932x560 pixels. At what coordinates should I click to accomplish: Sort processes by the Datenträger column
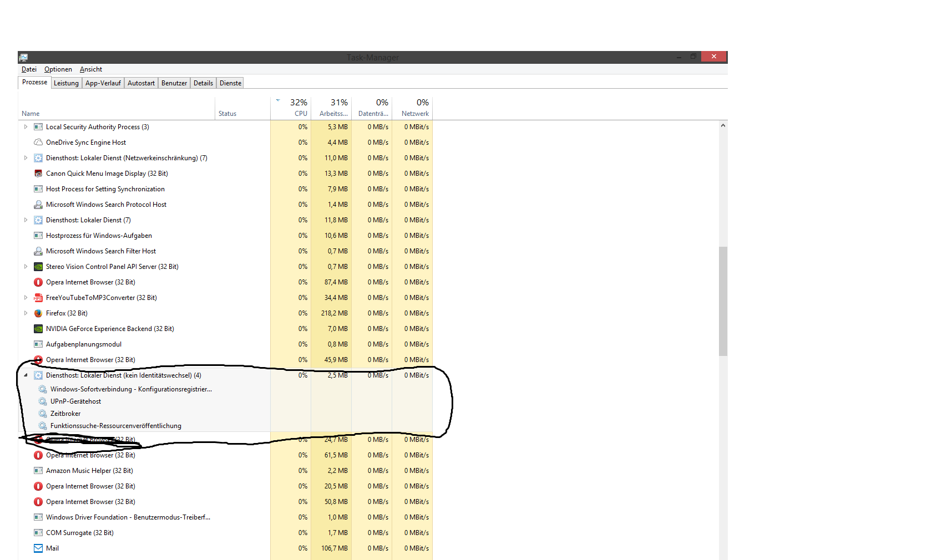point(372,108)
